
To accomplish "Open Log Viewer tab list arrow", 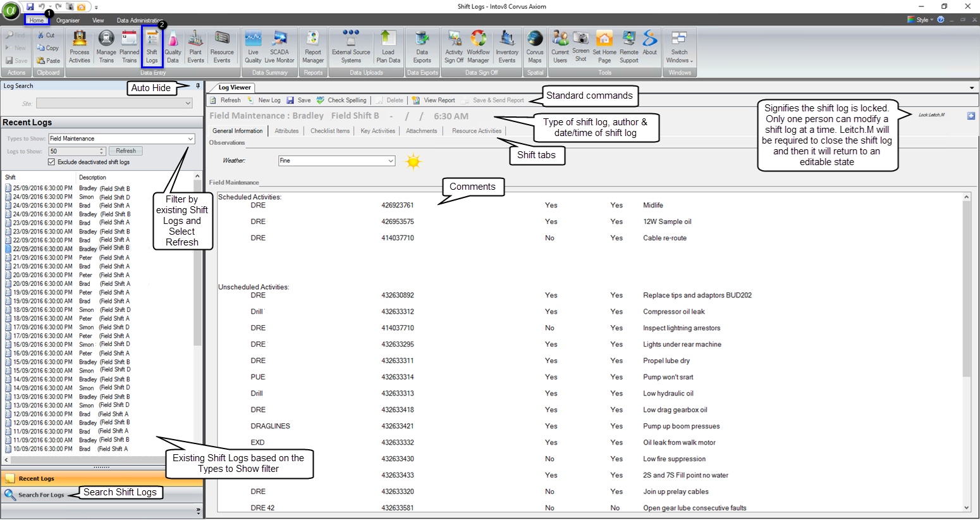I will 972,88.
